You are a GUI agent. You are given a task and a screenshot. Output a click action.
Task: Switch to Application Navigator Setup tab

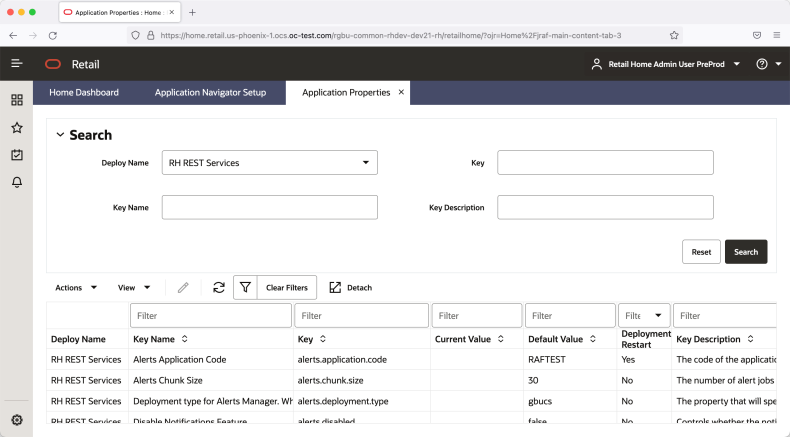210,92
